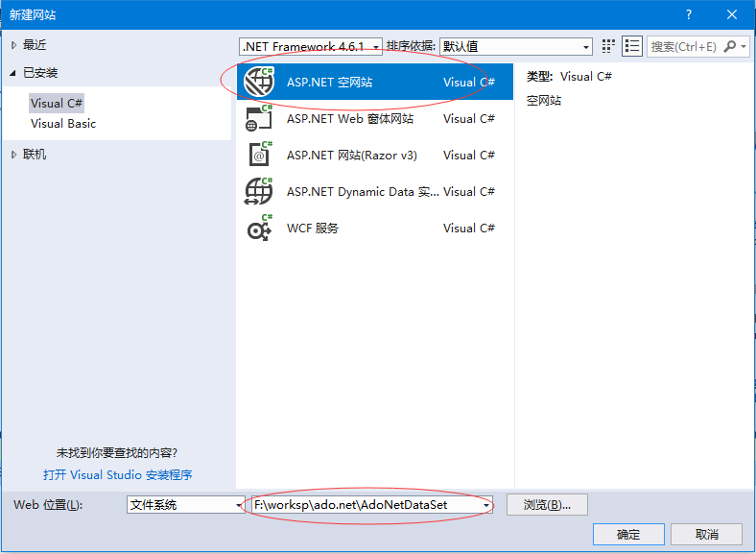Expand the 最近 tree node
Viewport: 756px width, 554px height.
(13, 45)
